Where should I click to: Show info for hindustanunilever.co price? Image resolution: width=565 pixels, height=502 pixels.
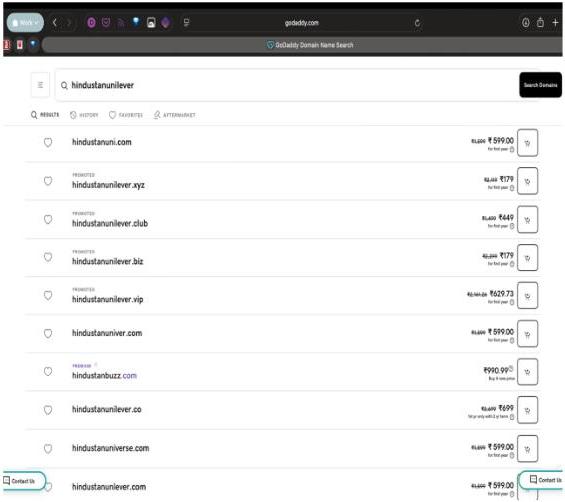pyautogui.click(x=512, y=417)
